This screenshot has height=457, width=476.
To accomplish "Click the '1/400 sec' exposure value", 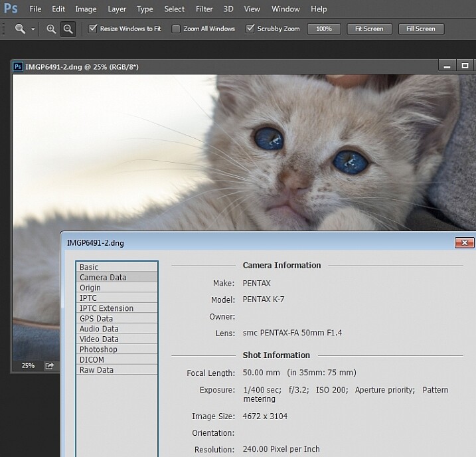I will click(262, 390).
